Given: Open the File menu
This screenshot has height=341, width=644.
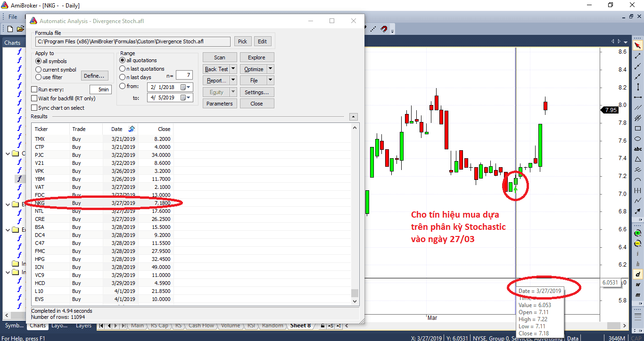Looking at the screenshot, I should pos(13,17).
